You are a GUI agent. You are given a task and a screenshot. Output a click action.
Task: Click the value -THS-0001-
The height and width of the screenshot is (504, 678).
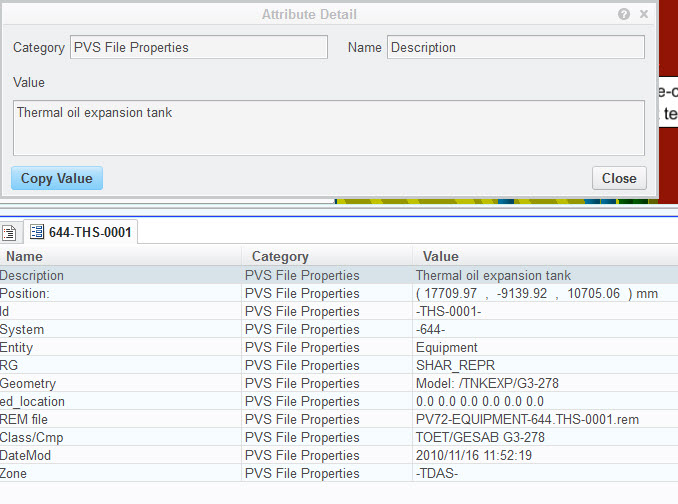448,311
